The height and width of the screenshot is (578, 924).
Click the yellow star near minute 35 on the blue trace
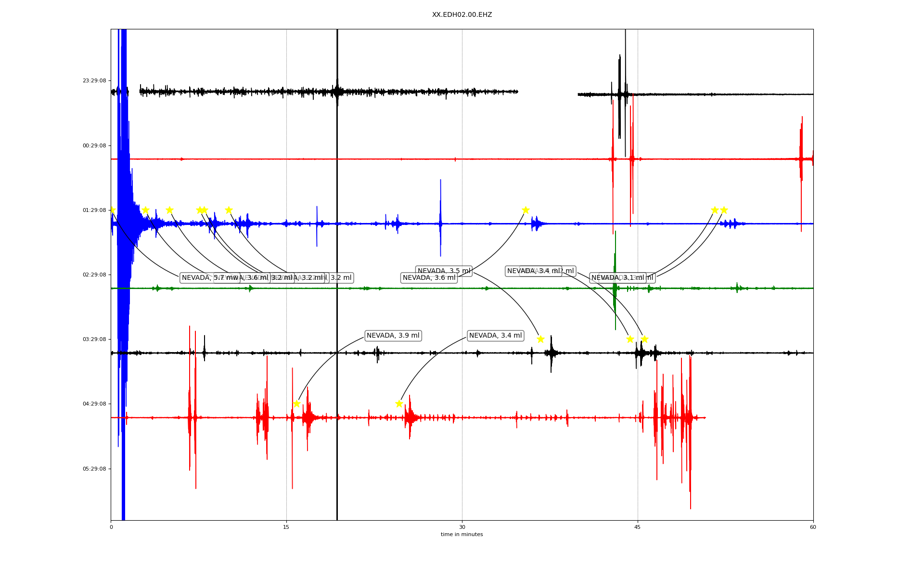point(526,210)
